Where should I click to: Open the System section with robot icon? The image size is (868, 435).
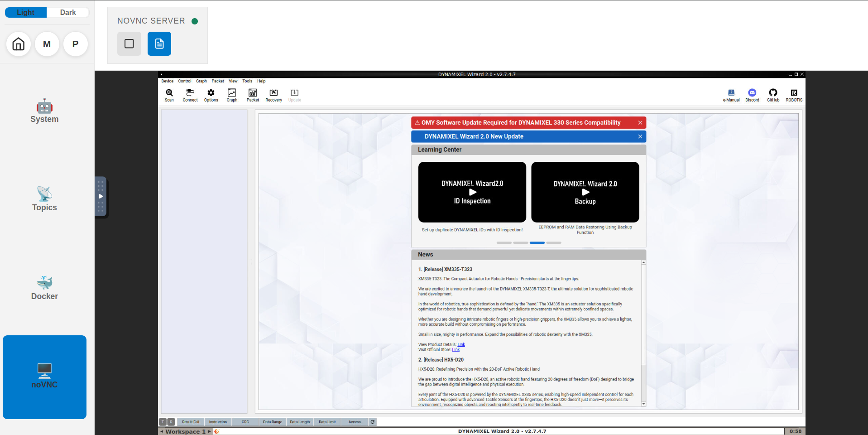[x=44, y=111]
